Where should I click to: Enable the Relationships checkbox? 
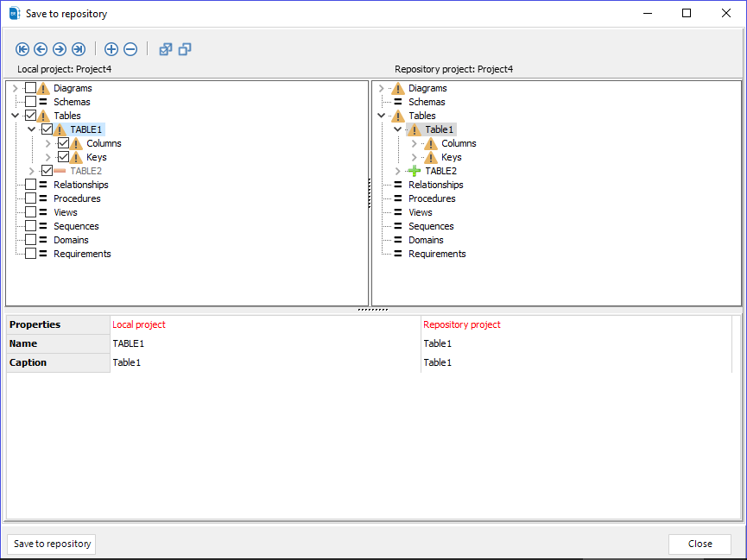(32, 184)
